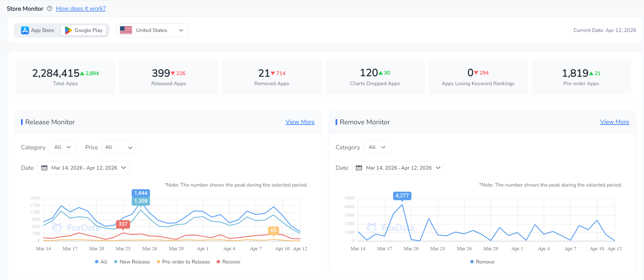Open Release Monitor Category dropdown
Image resolution: width=644 pixels, height=280 pixels.
[x=63, y=147]
